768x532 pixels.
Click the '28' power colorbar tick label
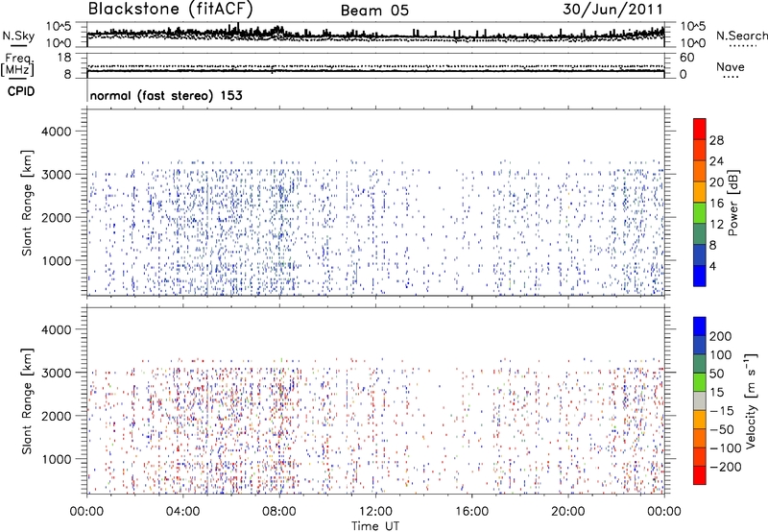pos(716,140)
